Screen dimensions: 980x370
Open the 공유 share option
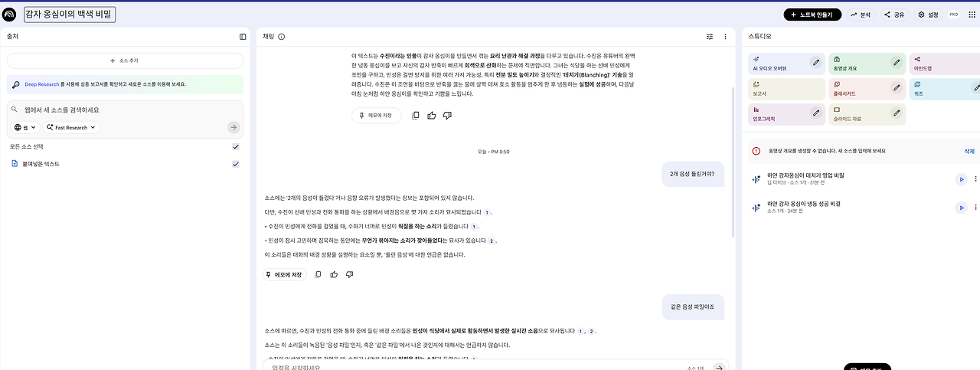click(x=893, y=15)
